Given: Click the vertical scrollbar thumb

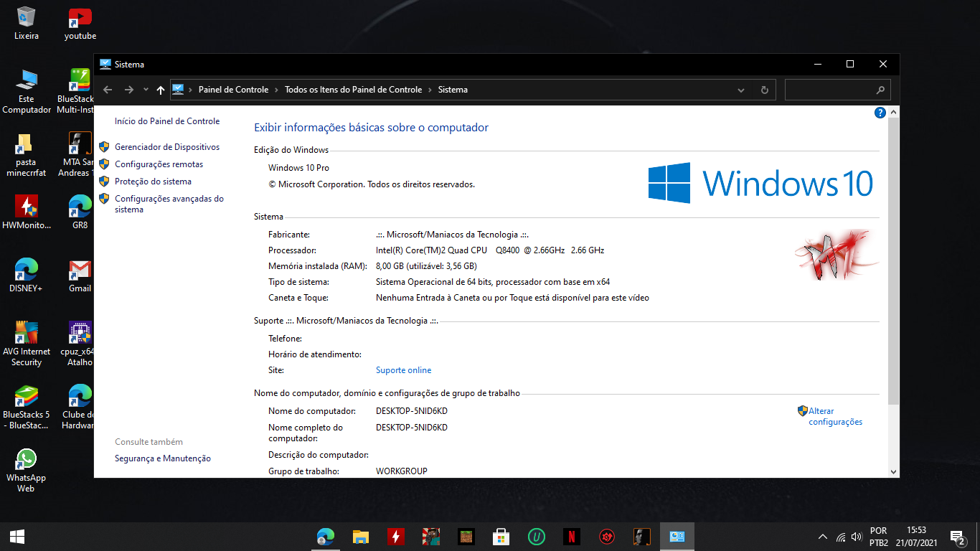Looking at the screenshot, I should 893,261.
